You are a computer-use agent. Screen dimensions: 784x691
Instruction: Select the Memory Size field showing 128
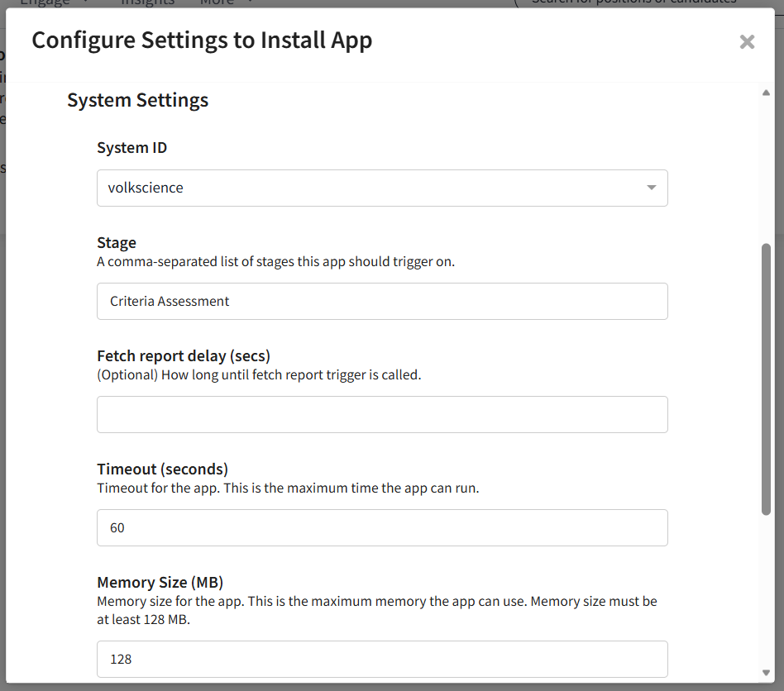[382, 660]
